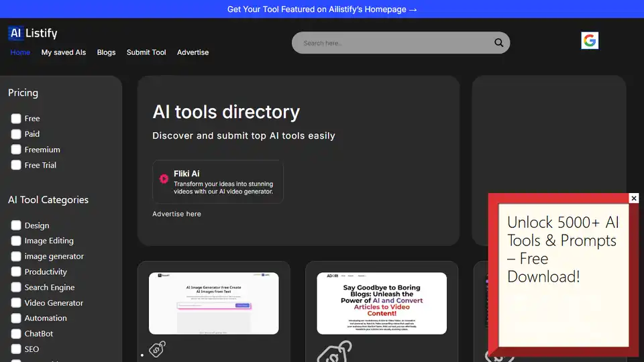The image size is (644, 362).
Task: Click the Fliki Ai pink logo icon
Action: [164, 179]
